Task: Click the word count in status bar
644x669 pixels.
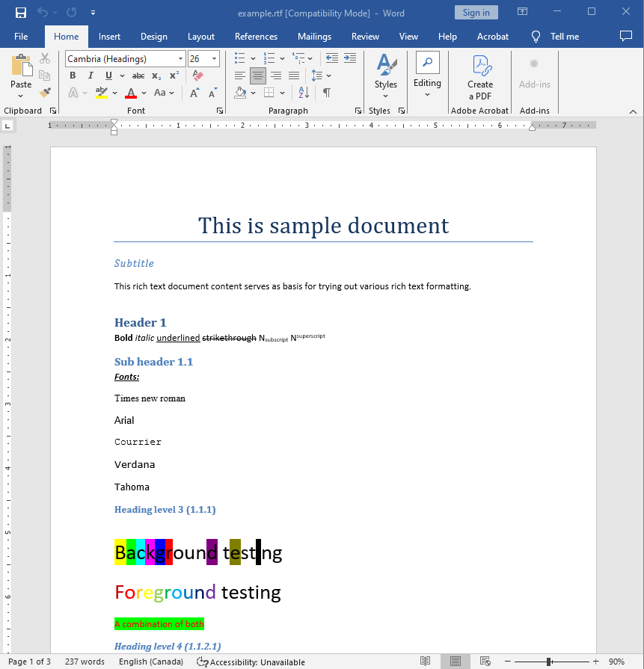Action: [85, 662]
